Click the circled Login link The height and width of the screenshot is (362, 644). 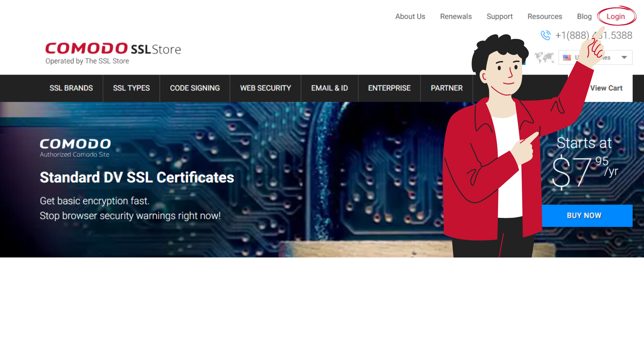point(615,16)
